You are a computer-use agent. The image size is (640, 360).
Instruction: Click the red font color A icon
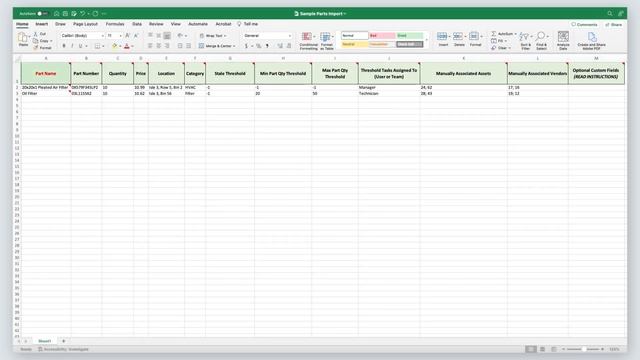pyautogui.click(x=127, y=46)
